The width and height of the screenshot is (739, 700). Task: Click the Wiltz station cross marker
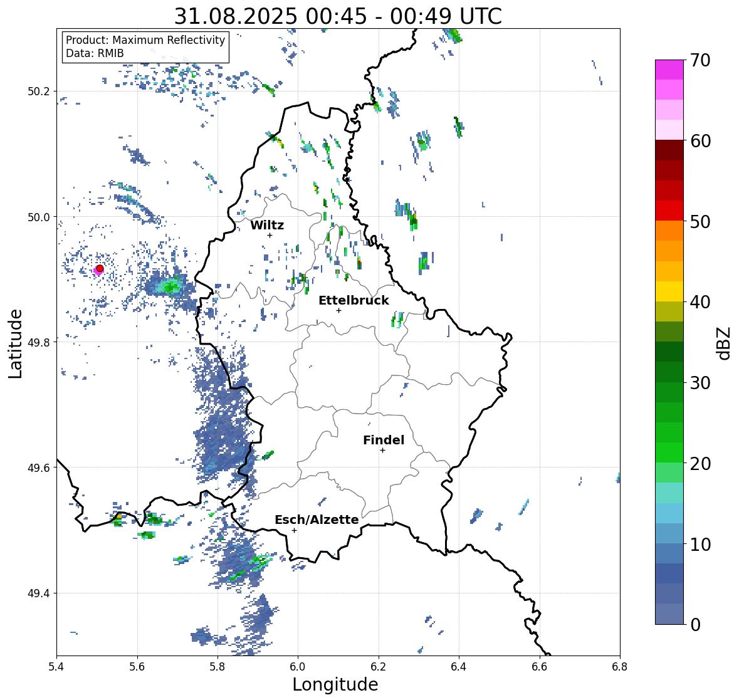click(270, 235)
